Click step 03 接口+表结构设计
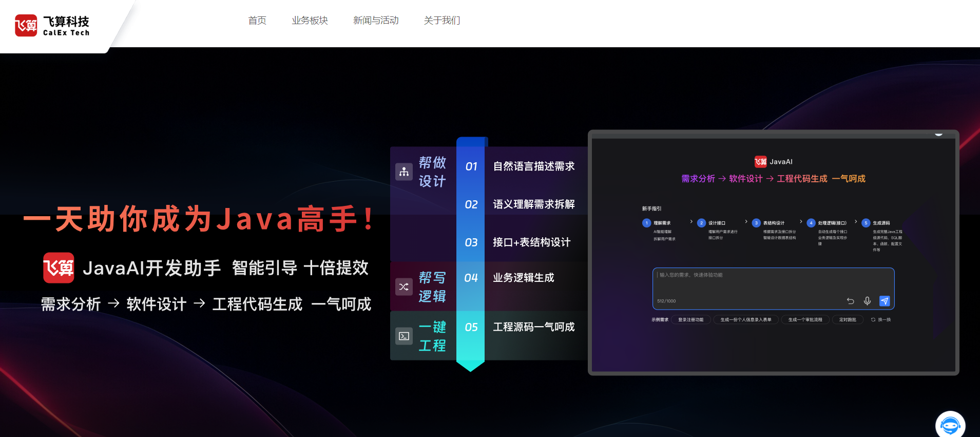 517,242
